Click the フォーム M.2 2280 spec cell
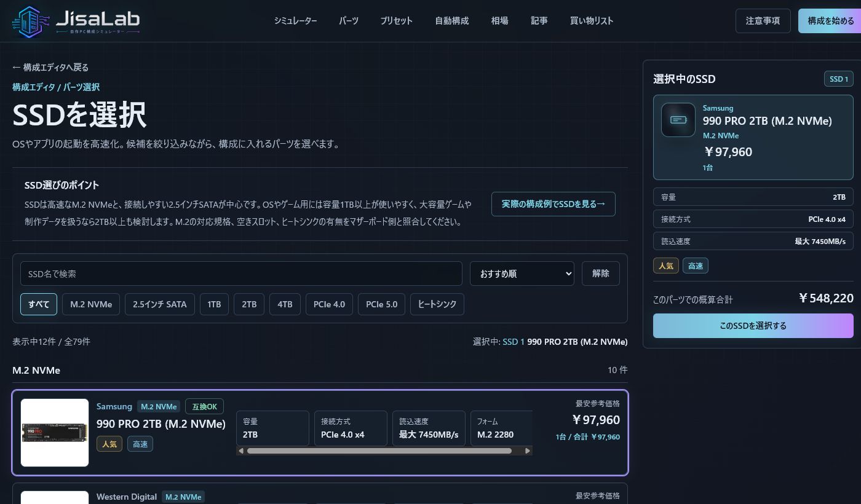861x504 pixels. tap(501, 428)
